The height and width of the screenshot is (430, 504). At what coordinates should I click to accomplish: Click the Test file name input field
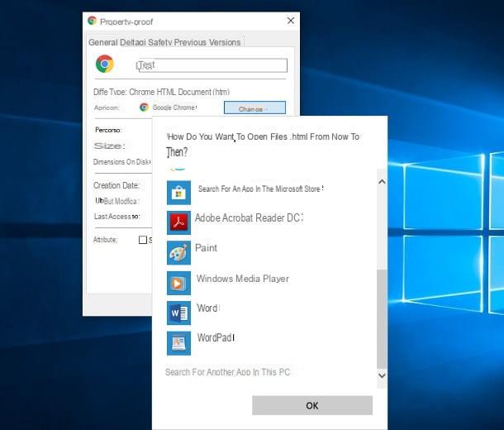click(212, 65)
